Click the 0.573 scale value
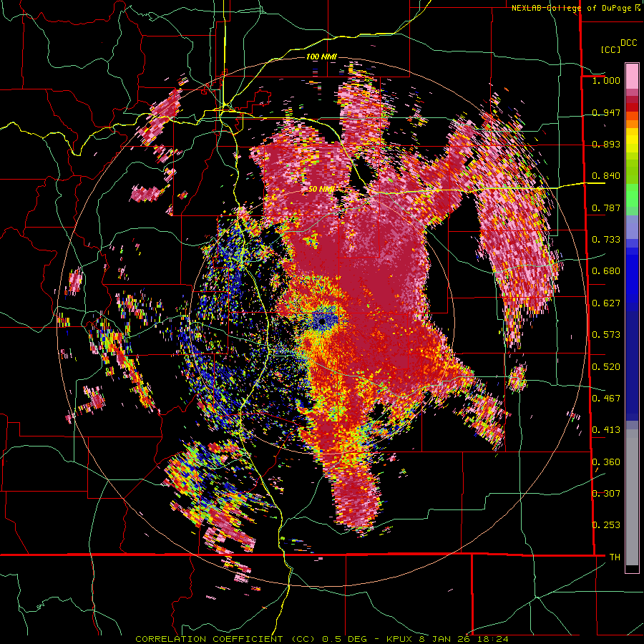This screenshot has width=644, height=644. coord(606,335)
